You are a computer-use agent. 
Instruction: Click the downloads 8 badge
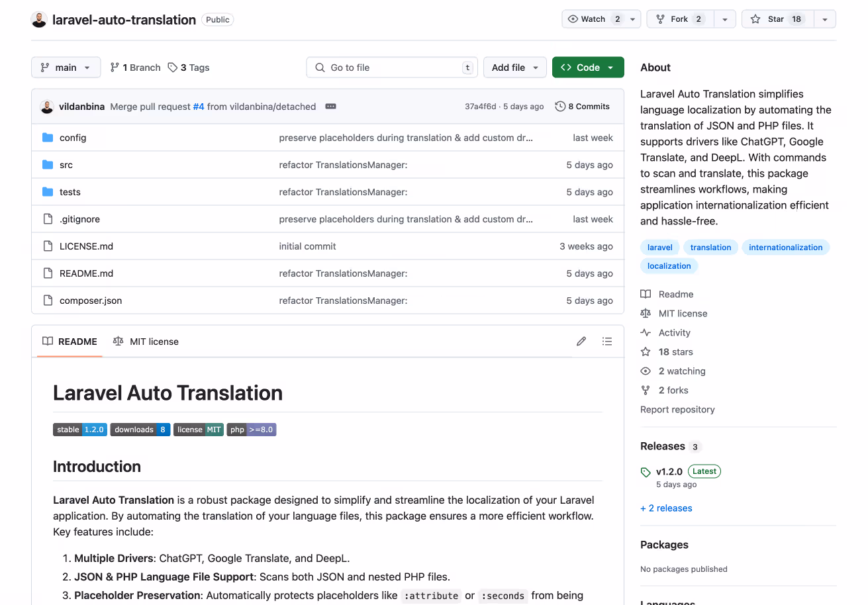pos(140,430)
